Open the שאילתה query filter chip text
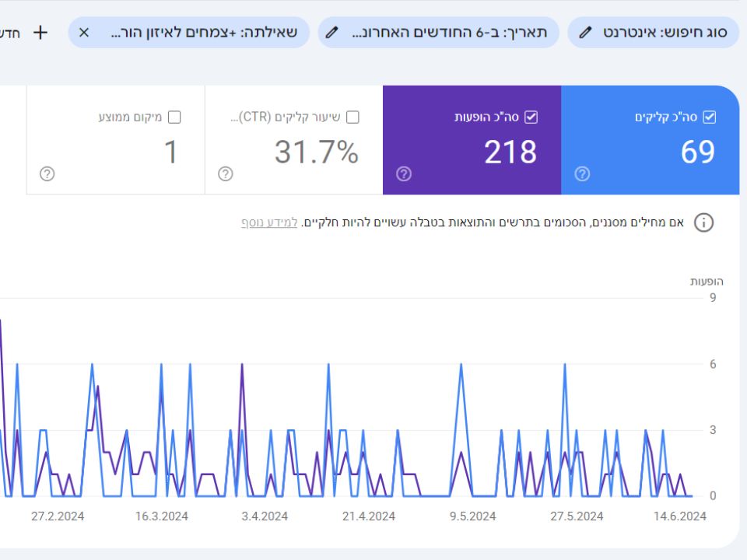 [x=204, y=33]
